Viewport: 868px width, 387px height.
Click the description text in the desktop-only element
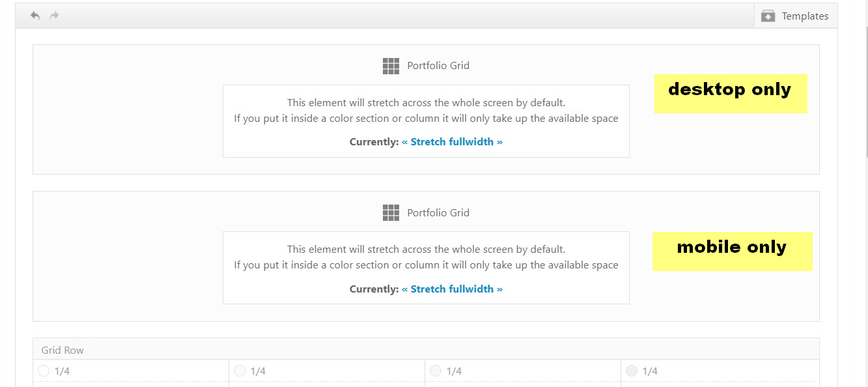tap(426, 111)
